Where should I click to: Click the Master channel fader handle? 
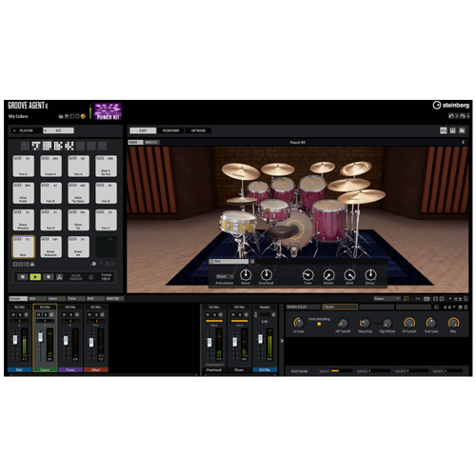pyautogui.click(x=261, y=339)
